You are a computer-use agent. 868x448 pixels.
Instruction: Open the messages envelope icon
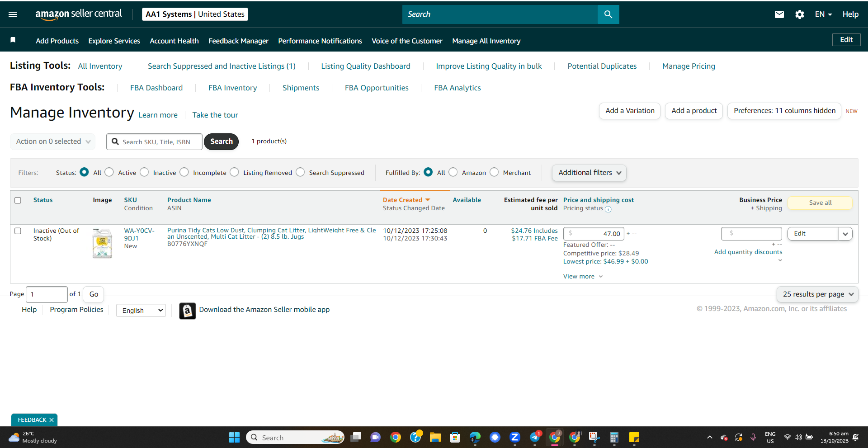click(779, 14)
